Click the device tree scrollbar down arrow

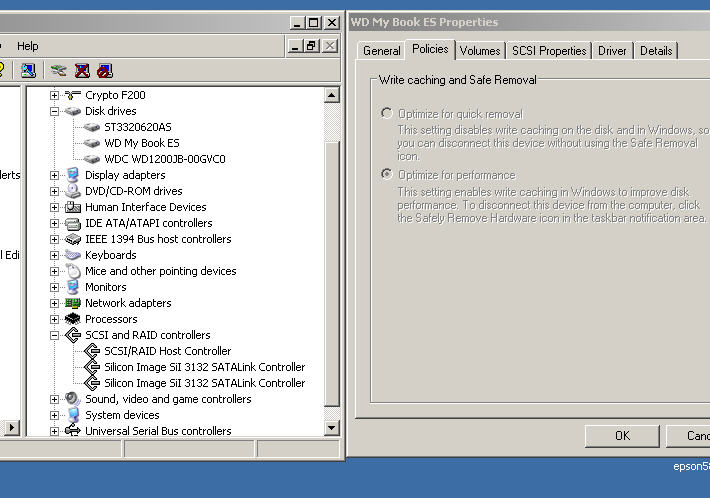tap(332, 428)
